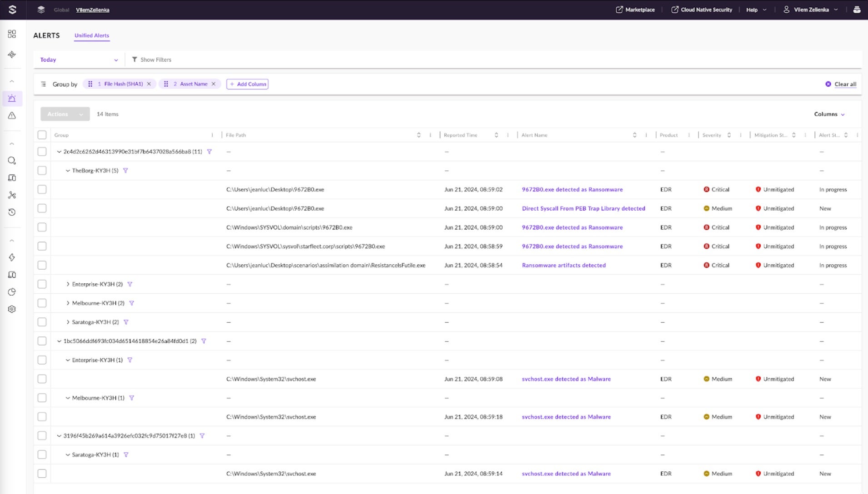Remove File Hash (SHA1) grouping chip
Viewport: 868px width, 494px height.
149,84
